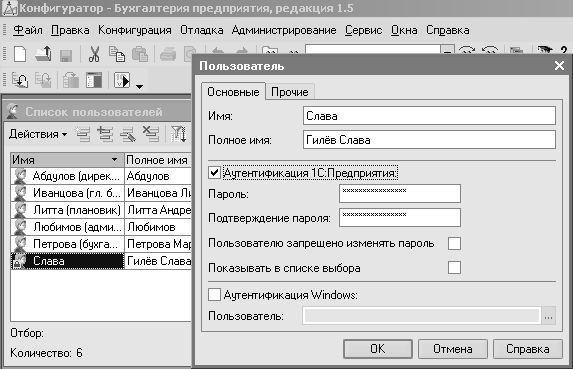This screenshot has width=573, height=369.
Task: Click the Configurator app icon in title bar
Action: [10, 8]
